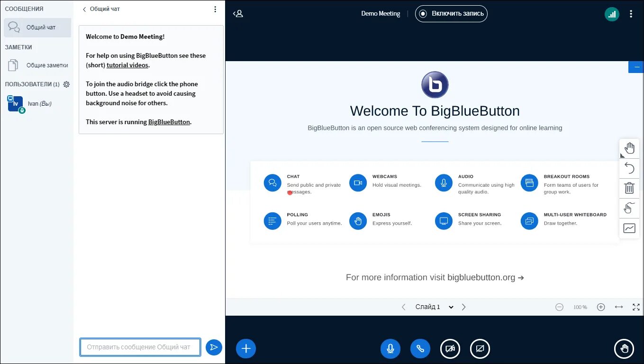Click the Emojis hand feature icon
The width and height of the screenshot is (644, 364).
(358, 221)
